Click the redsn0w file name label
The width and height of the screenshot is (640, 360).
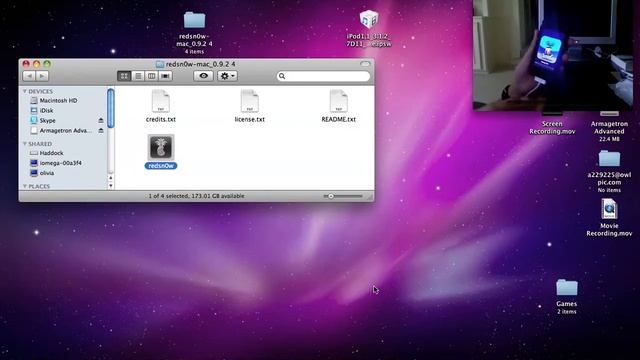click(161, 166)
